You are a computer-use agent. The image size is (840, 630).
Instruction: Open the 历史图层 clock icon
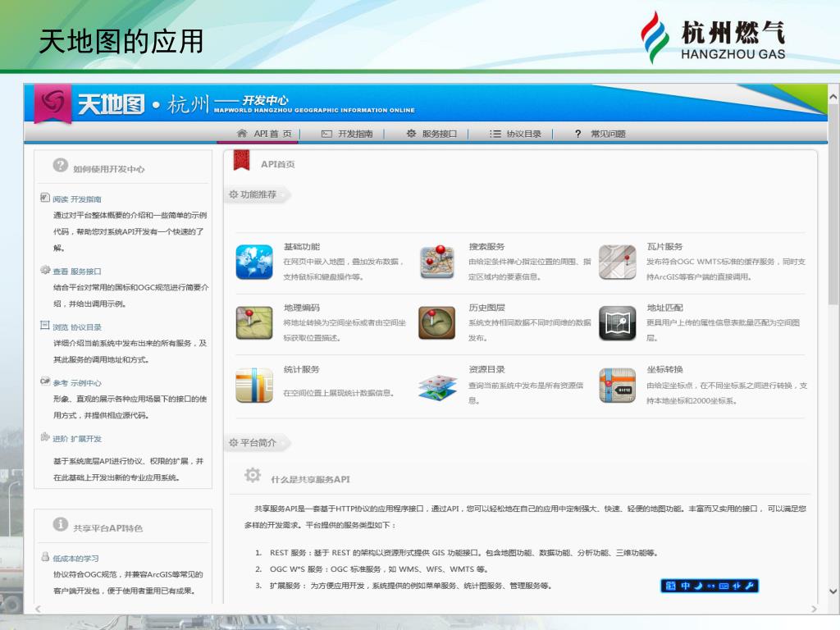436,322
